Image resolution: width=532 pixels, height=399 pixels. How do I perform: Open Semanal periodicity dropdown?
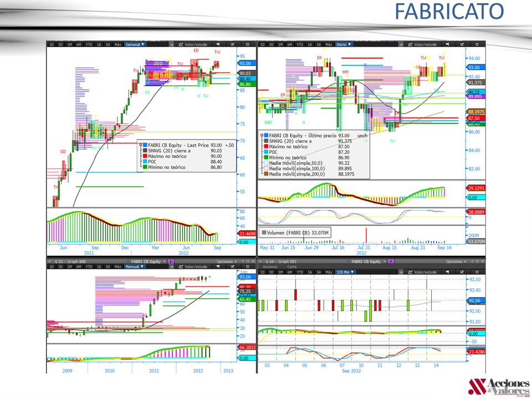pos(135,44)
